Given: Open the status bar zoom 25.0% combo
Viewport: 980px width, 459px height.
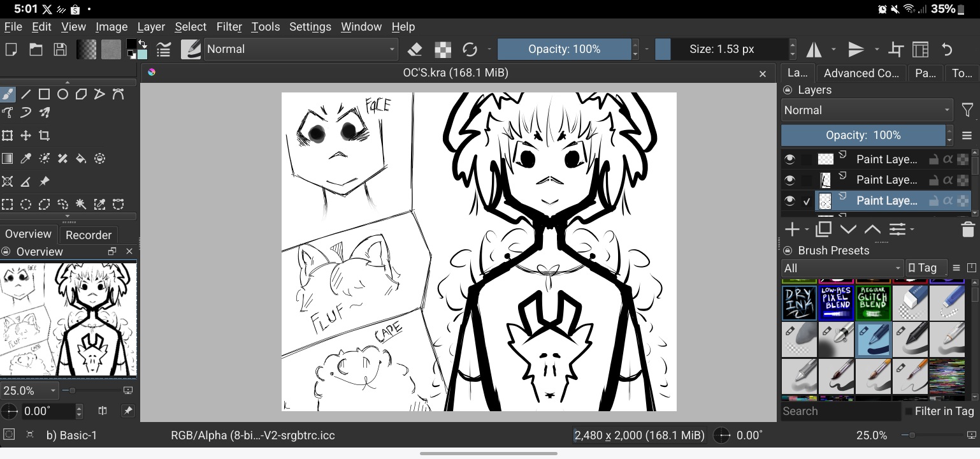Looking at the screenshot, I should [x=872, y=435].
